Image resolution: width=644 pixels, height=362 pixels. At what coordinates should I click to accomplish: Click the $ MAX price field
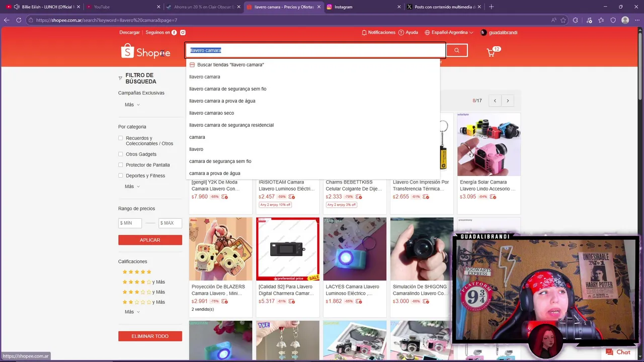(x=170, y=223)
